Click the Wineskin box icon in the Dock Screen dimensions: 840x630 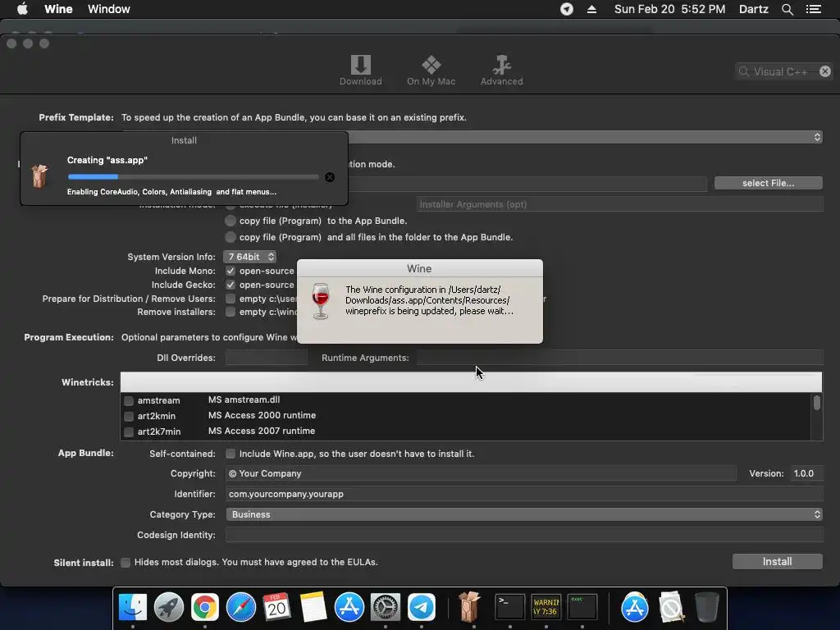tap(469, 606)
